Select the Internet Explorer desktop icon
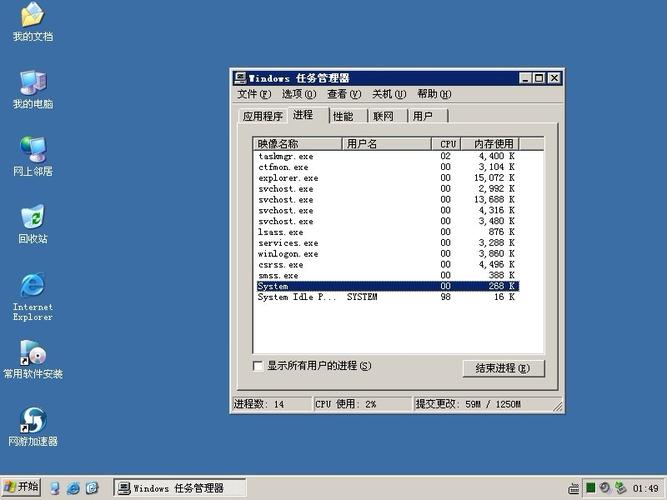The height and width of the screenshot is (500, 667). coord(33,297)
